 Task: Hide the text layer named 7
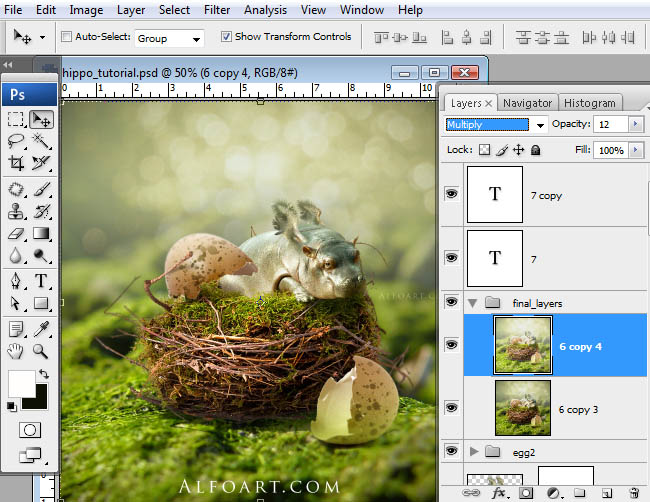tap(451, 257)
